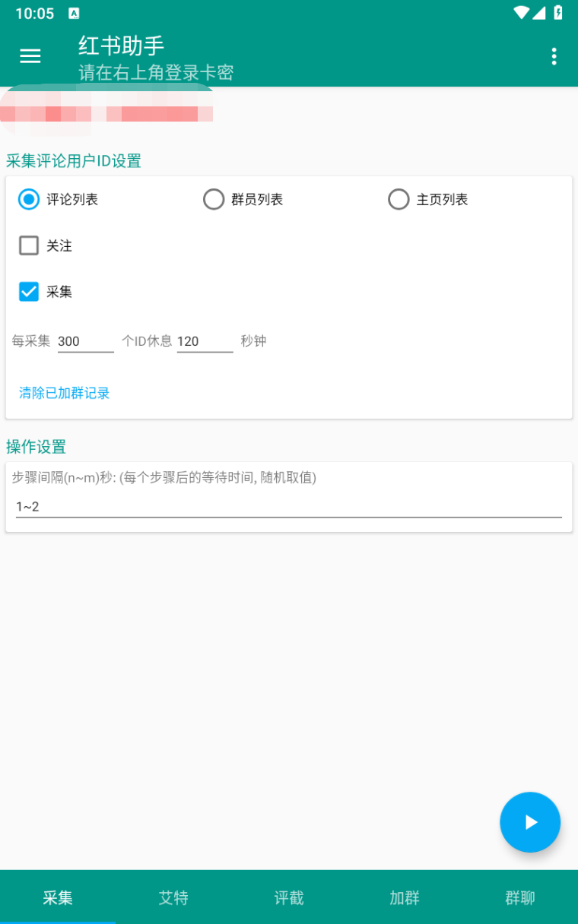Tap the blue play floating action button

[530, 821]
